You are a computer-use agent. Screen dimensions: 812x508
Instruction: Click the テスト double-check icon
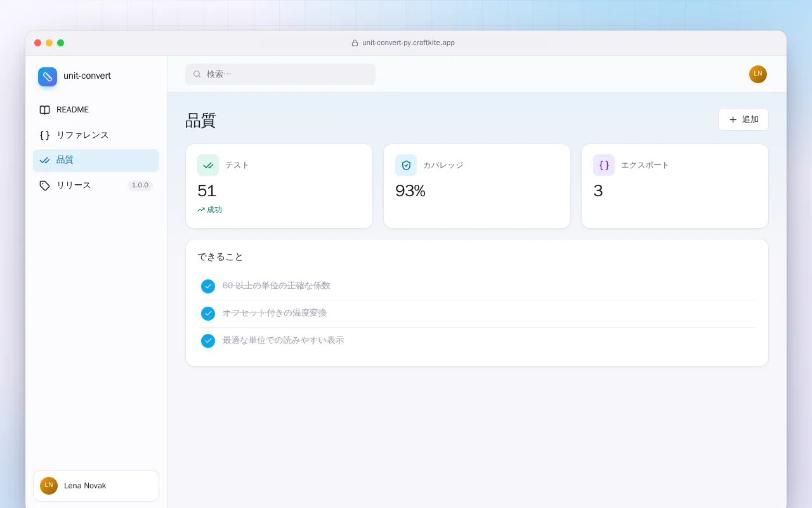[208, 165]
